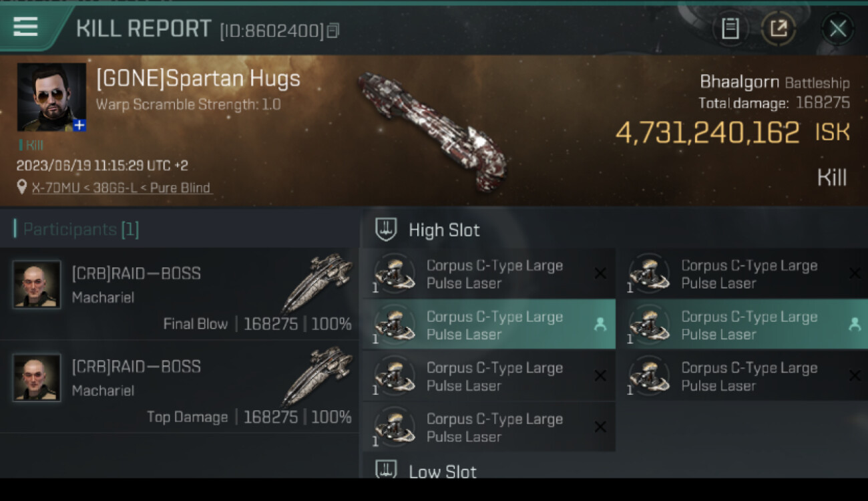The height and width of the screenshot is (501, 868).
Task: Add Spartan Hugs as contact
Action: (x=79, y=125)
